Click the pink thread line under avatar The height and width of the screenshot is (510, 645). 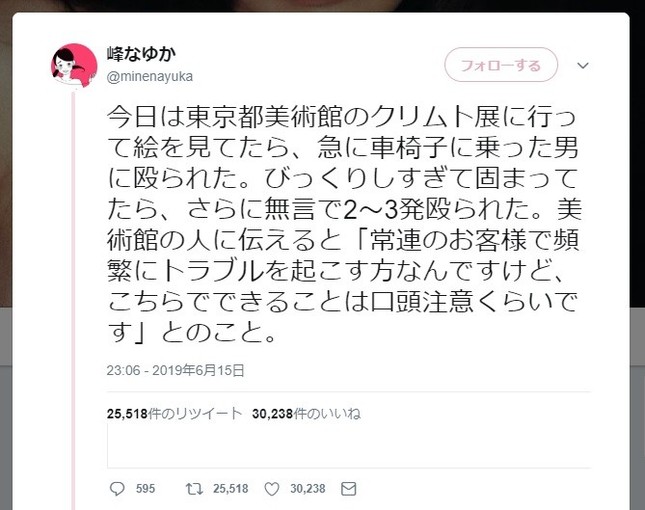pyautogui.click(x=74, y=300)
